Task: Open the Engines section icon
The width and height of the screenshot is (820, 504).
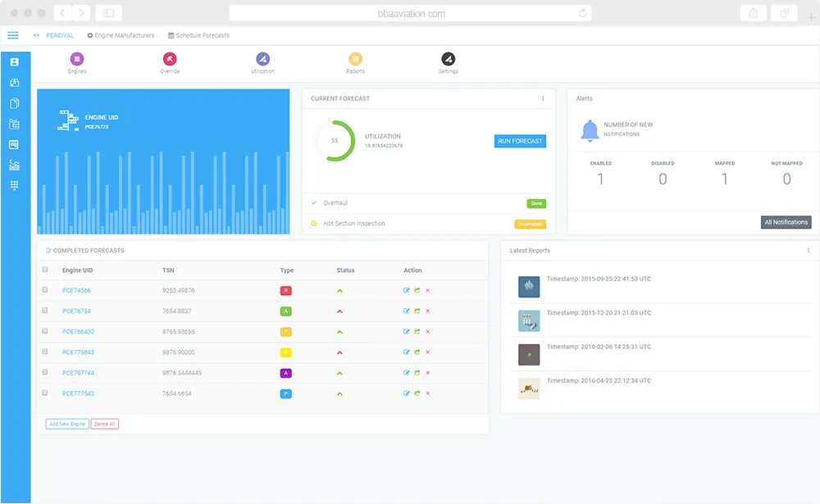Action: pyautogui.click(x=77, y=59)
